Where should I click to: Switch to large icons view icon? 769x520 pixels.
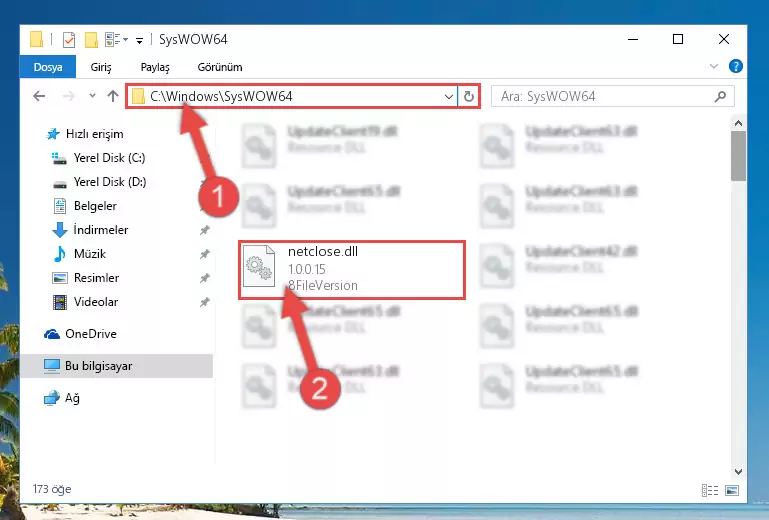pyautogui.click(x=732, y=490)
